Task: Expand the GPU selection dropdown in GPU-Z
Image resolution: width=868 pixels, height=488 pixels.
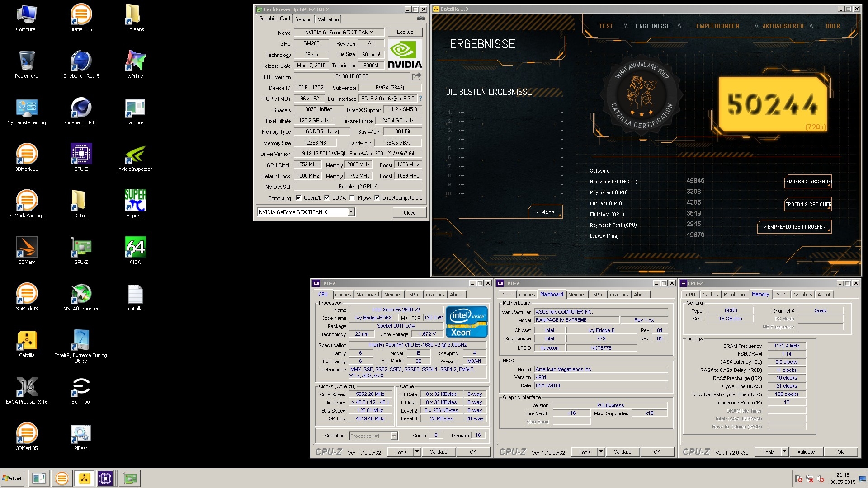Action: (x=351, y=212)
